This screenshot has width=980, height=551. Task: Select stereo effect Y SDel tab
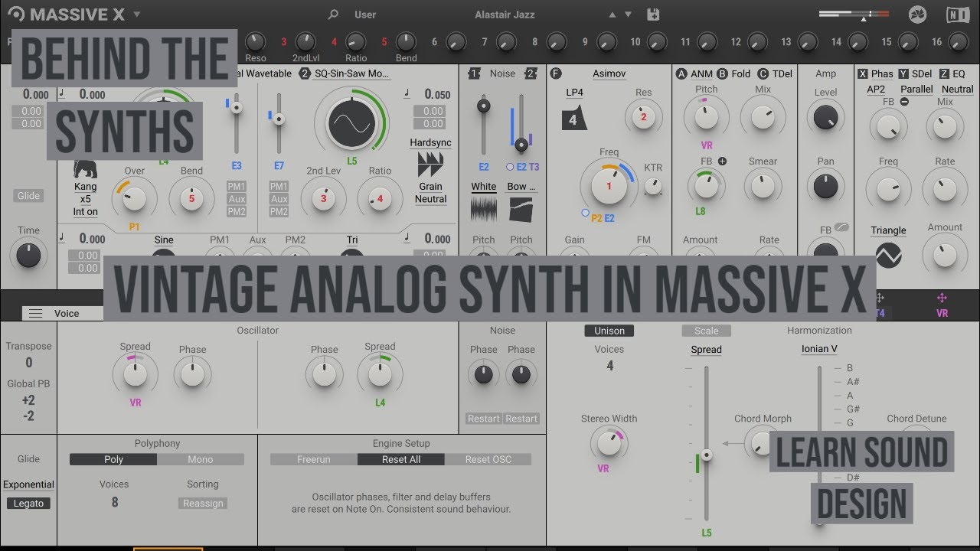click(x=916, y=73)
